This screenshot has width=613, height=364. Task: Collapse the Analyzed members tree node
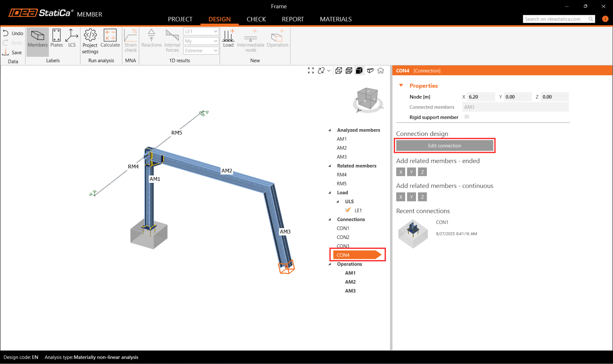(330, 130)
